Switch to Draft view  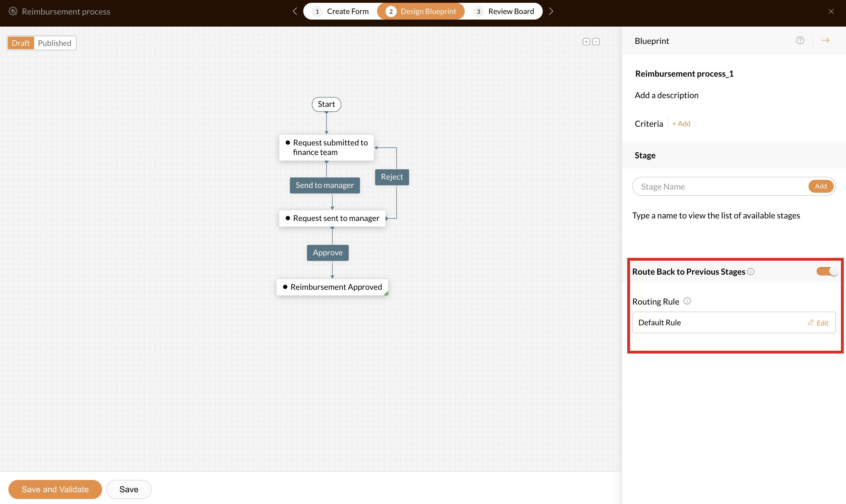[x=21, y=43]
